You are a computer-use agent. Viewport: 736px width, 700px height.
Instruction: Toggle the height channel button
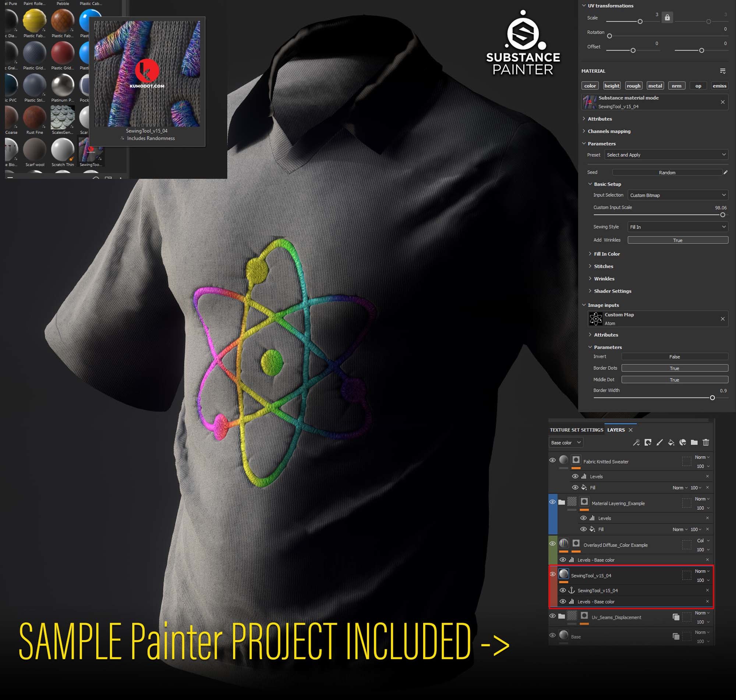[x=612, y=86]
